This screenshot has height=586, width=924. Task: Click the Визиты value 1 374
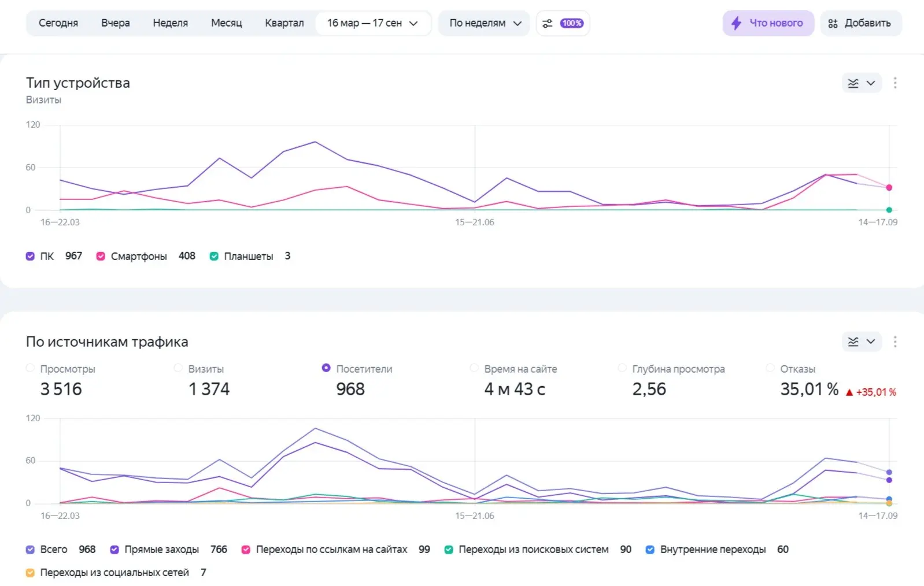click(x=209, y=390)
